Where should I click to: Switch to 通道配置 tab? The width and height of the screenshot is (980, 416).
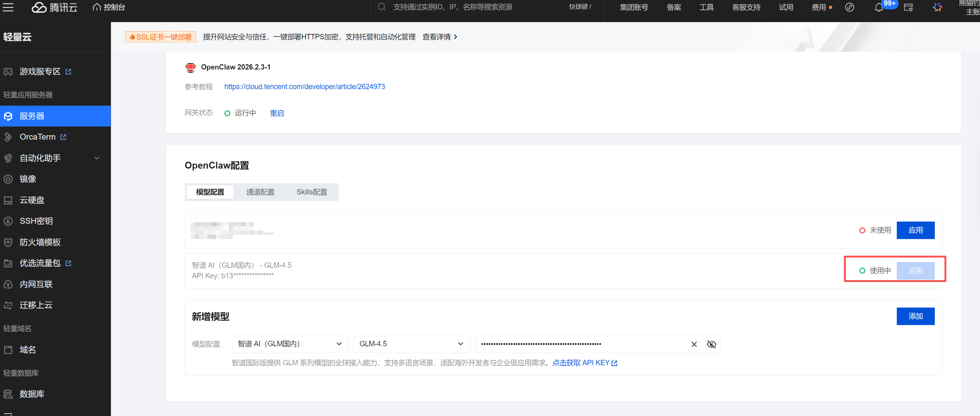click(x=260, y=192)
